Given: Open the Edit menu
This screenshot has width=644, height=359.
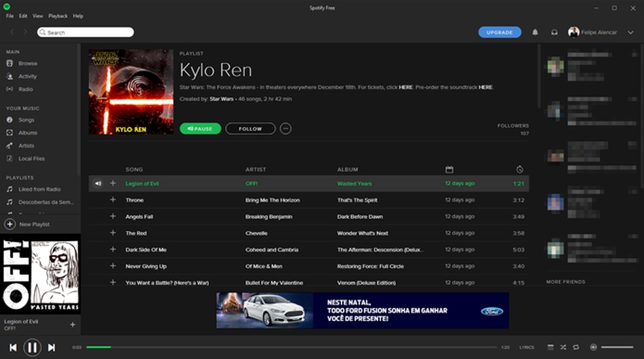Looking at the screenshot, I should pyautogui.click(x=23, y=16).
